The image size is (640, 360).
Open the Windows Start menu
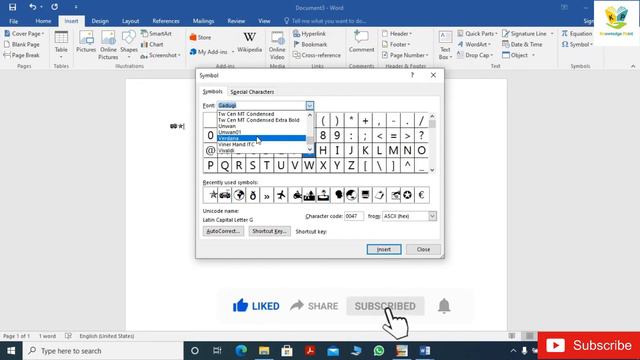11,351
